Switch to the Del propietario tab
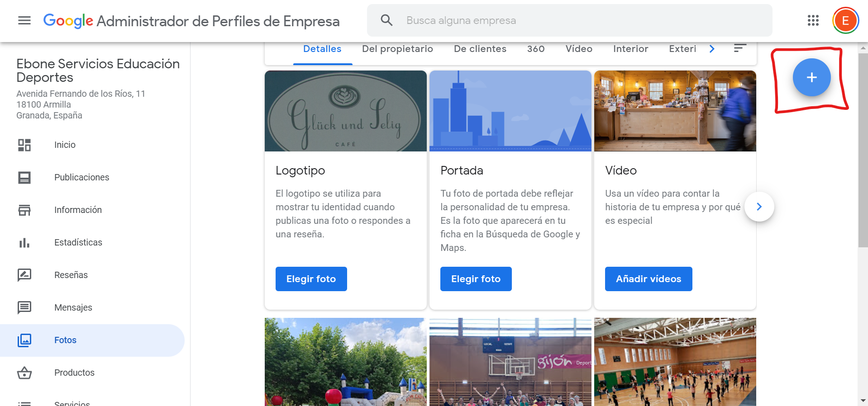This screenshot has height=406, width=868. 397,49
